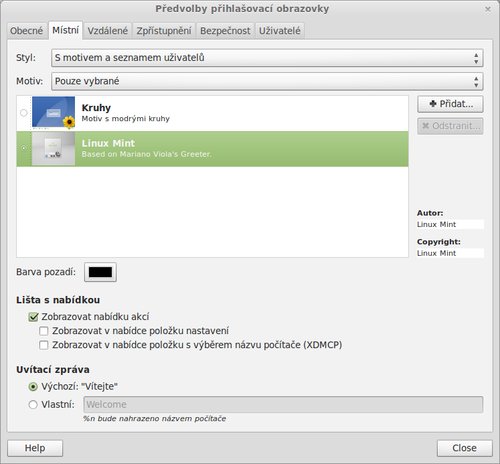Enable Zobrazovat v nabídce položku nastavení
This screenshot has height=464, width=500.
coord(44,331)
